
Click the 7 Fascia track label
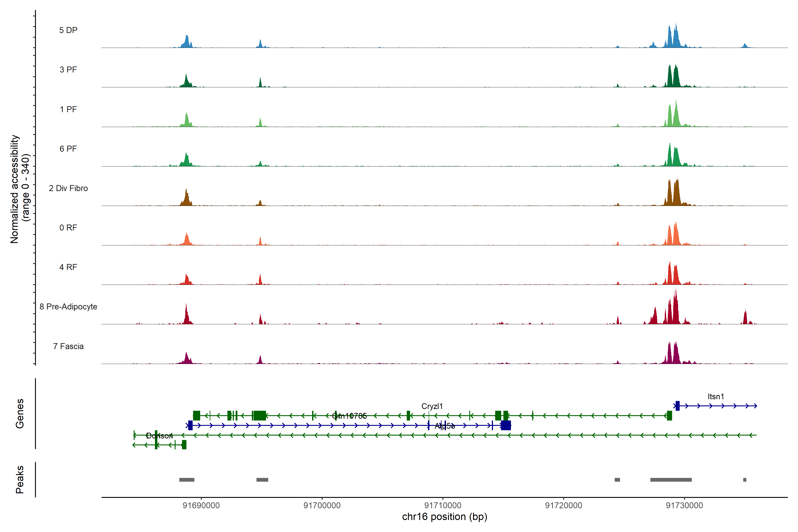(x=68, y=346)
